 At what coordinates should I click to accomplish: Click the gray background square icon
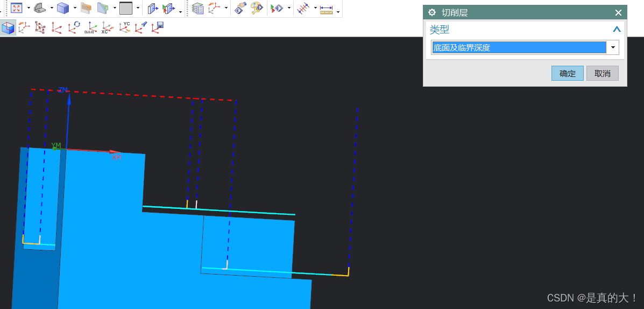[126, 8]
